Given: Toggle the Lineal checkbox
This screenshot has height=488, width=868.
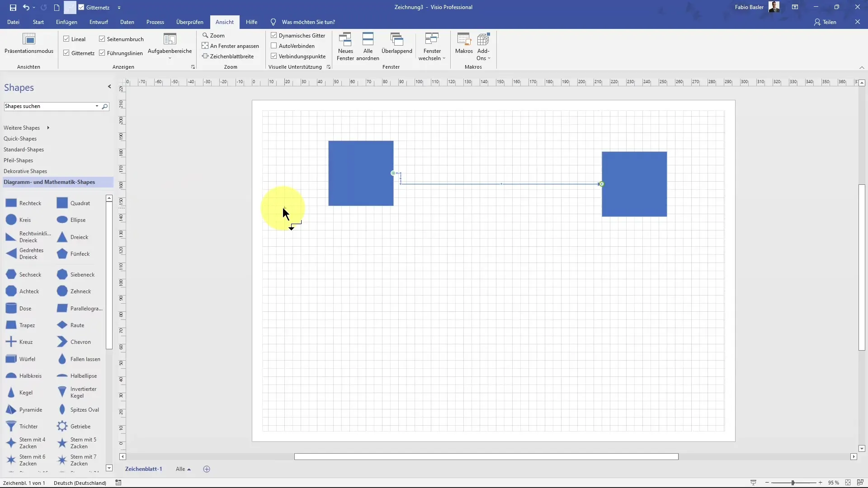Looking at the screenshot, I should pos(66,39).
